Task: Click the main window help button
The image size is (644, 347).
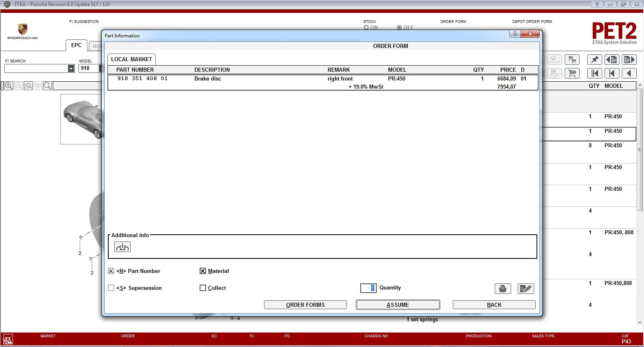Action: click(x=597, y=4)
